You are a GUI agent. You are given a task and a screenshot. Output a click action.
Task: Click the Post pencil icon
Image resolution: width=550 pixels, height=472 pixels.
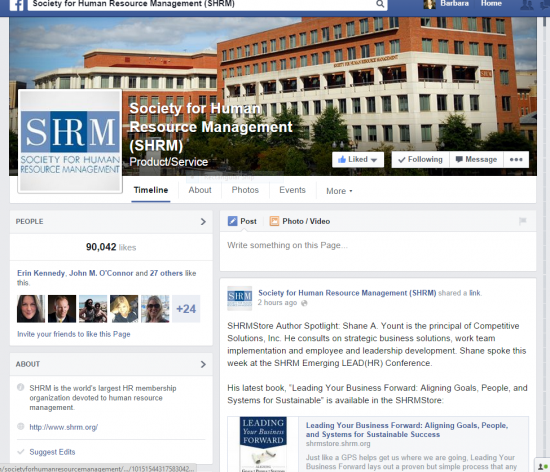point(233,221)
